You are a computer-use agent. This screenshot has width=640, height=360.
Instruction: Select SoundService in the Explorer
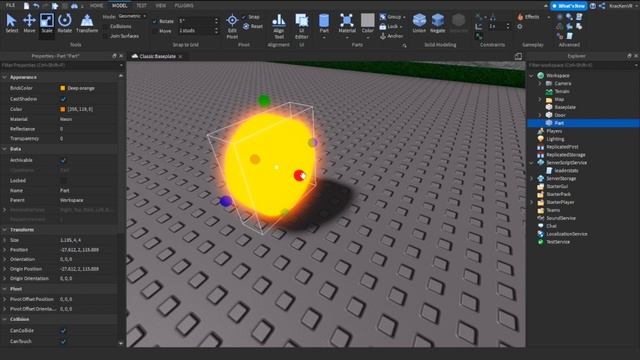tap(561, 218)
